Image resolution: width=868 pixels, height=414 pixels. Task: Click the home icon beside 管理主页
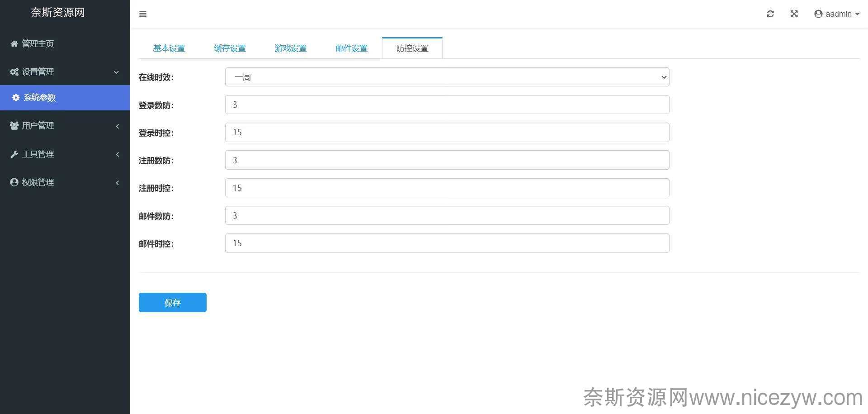coord(14,44)
